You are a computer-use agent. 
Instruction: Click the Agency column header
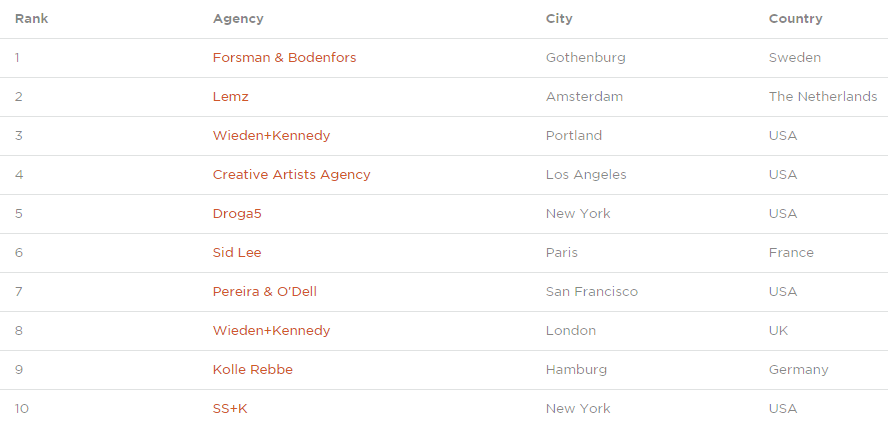[238, 19]
